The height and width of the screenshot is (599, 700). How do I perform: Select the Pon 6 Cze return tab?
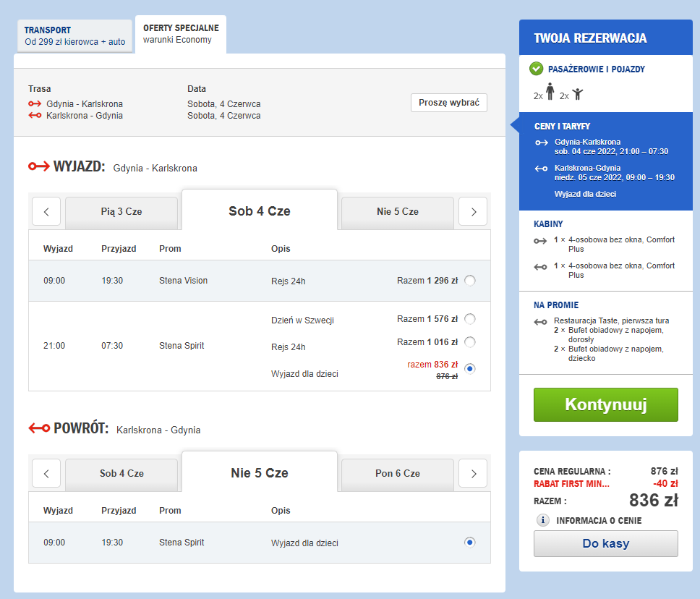click(x=398, y=473)
